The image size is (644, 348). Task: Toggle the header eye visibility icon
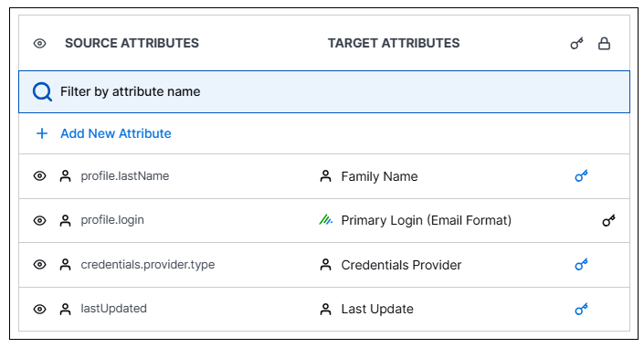point(39,43)
